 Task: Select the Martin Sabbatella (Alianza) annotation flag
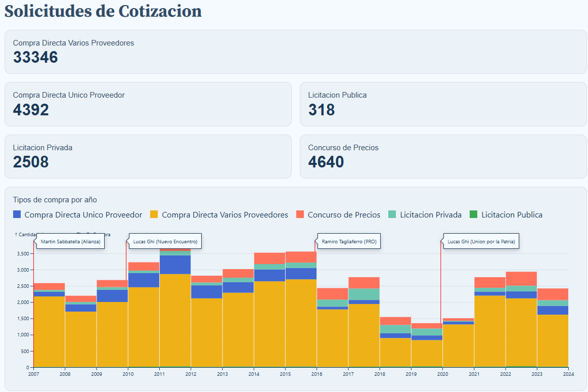[70, 241]
